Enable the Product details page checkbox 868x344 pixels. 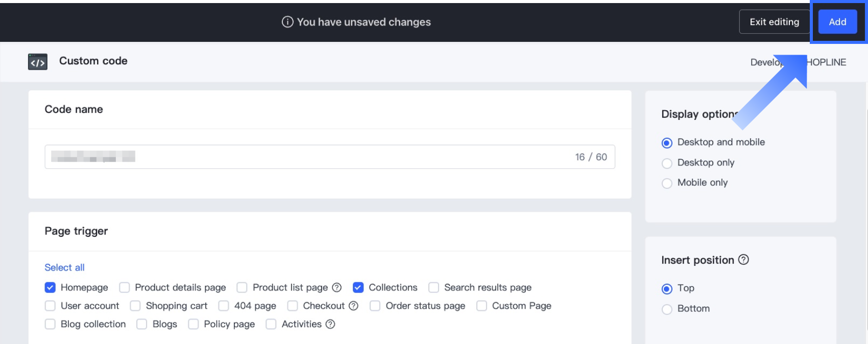125,287
